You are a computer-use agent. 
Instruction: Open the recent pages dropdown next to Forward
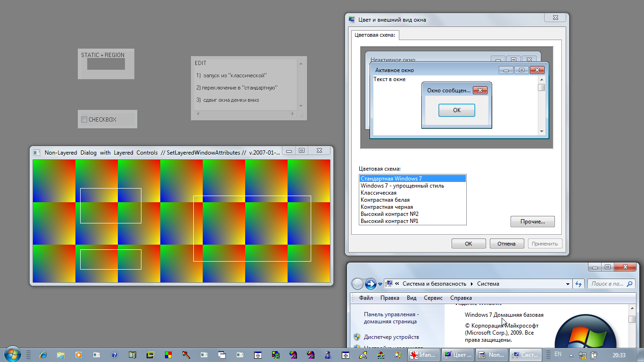(x=380, y=284)
